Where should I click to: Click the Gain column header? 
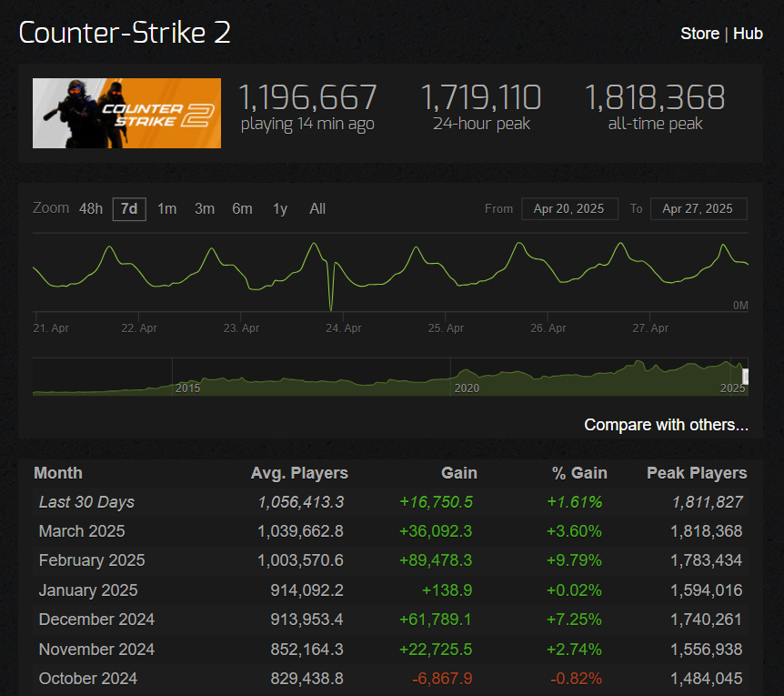coord(459,473)
